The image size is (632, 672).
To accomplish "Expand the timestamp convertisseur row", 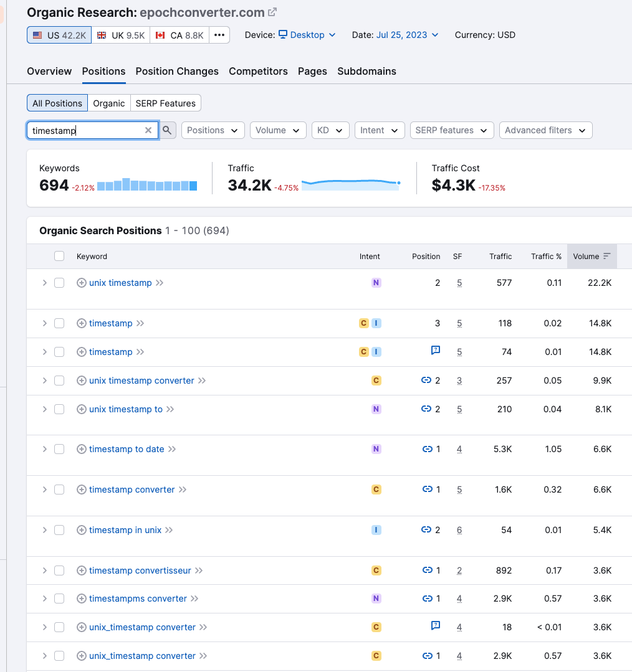I will click(x=44, y=570).
